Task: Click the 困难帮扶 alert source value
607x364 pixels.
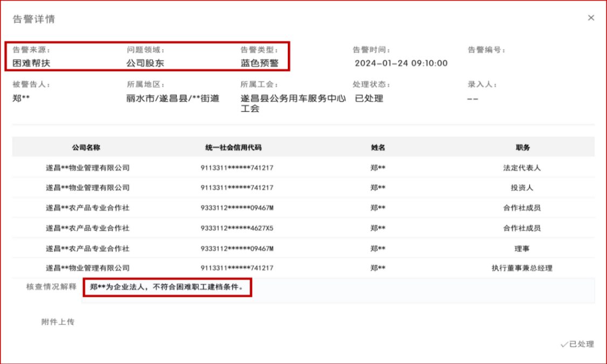Action: tap(32, 63)
